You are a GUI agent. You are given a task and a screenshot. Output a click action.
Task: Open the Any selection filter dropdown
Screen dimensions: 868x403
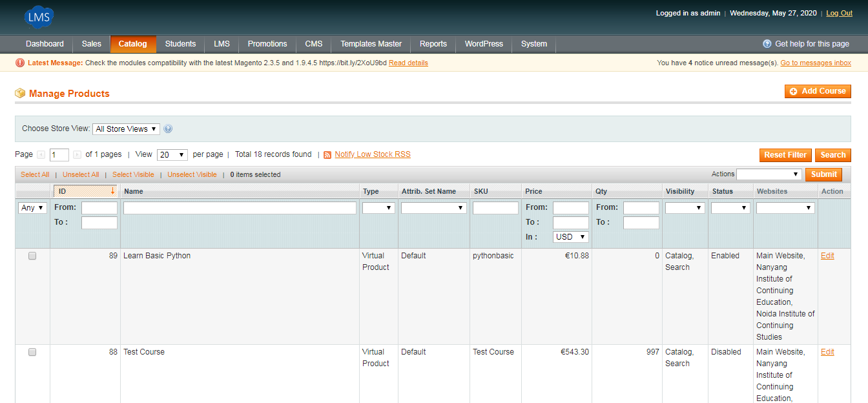coord(32,208)
